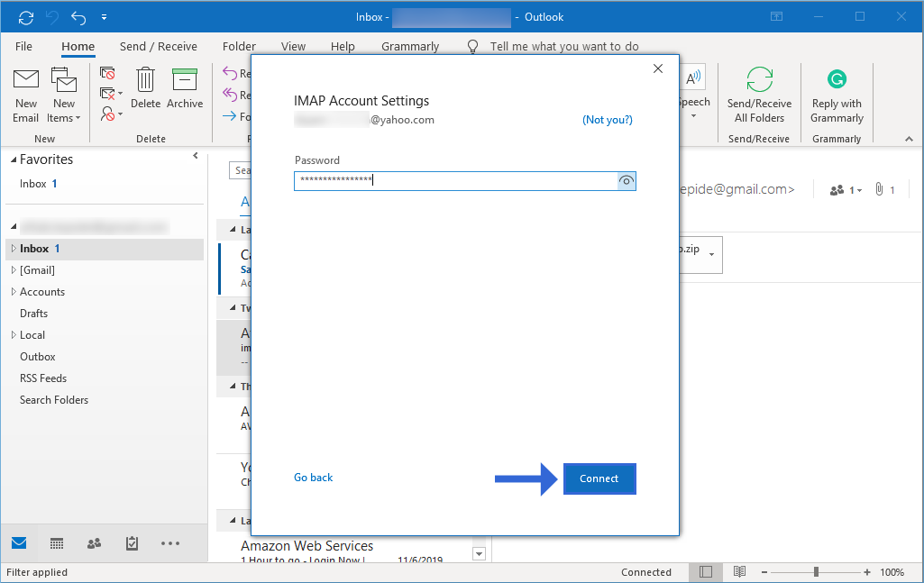Click the Send/Receive sync icon in title bar
The image size is (924, 583).
(x=26, y=18)
